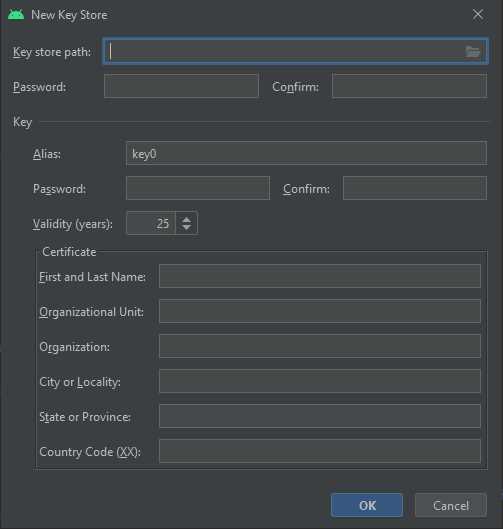Select the key Confirm field under Alias
The height and width of the screenshot is (529, 503).
(x=415, y=188)
